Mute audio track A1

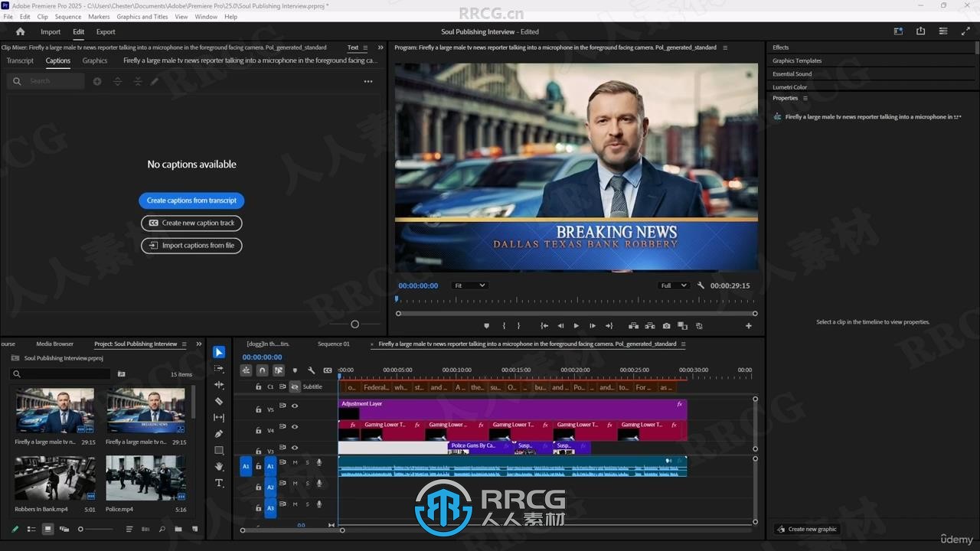pyautogui.click(x=295, y=462)
